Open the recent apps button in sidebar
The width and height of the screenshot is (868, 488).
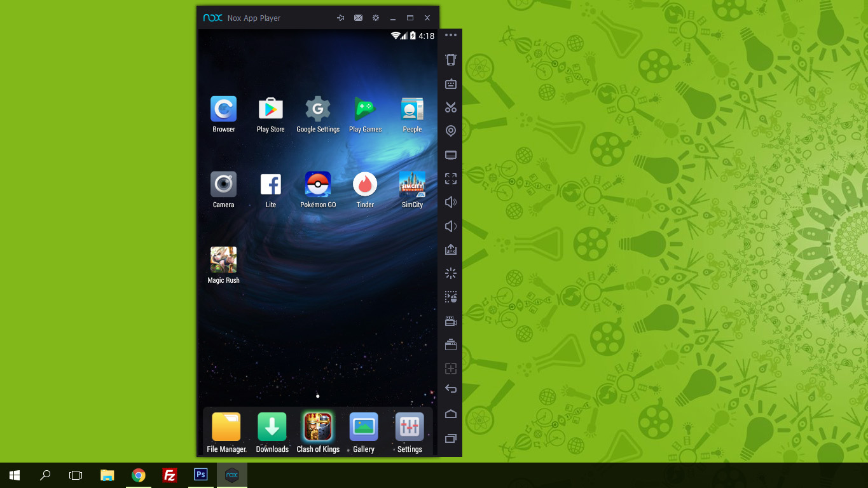tap(451, 438)
